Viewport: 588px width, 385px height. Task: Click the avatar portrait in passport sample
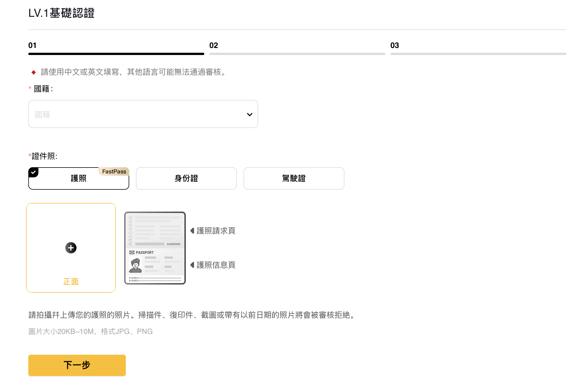[135, 265]
